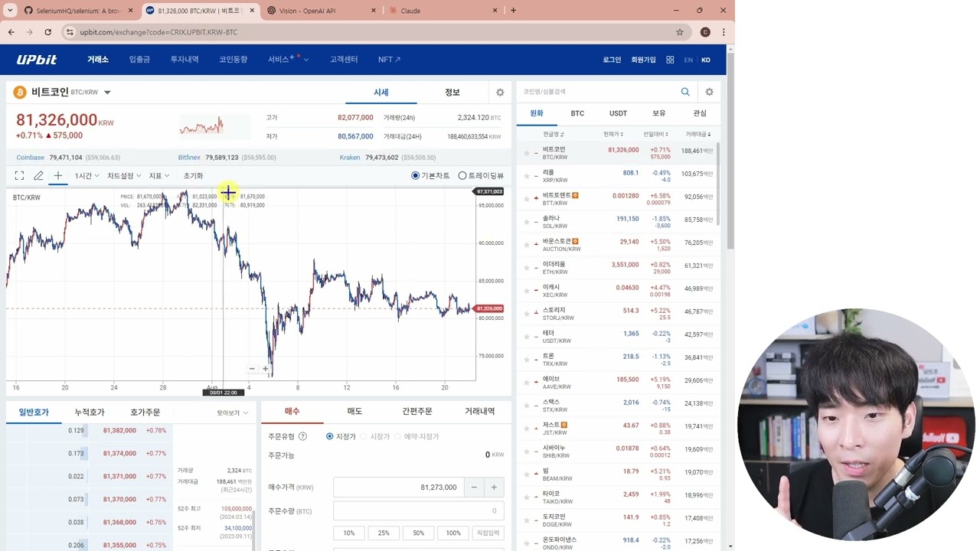Image resolution: width=980 pixels, height=551 pixels.
Task: Click the chart zoom out minus icon
Action: point(251,369)
